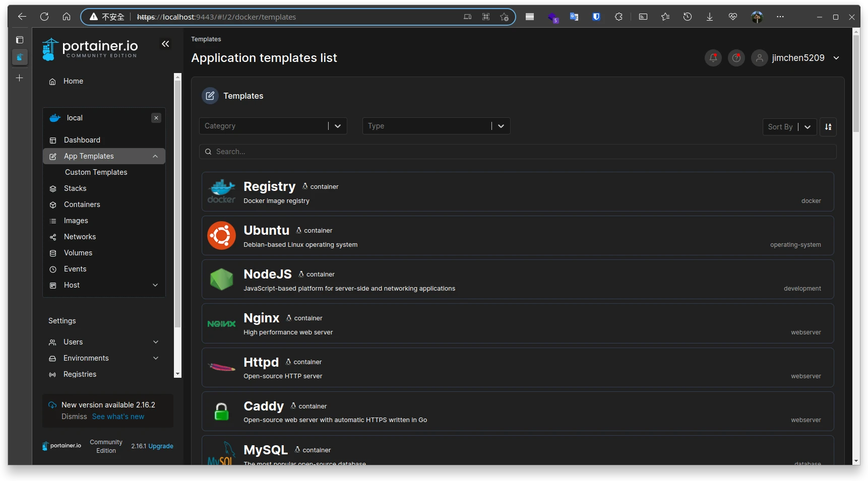Toggle the sort order direction button
This screenshot has height=481, width=868.
point(828,127)
